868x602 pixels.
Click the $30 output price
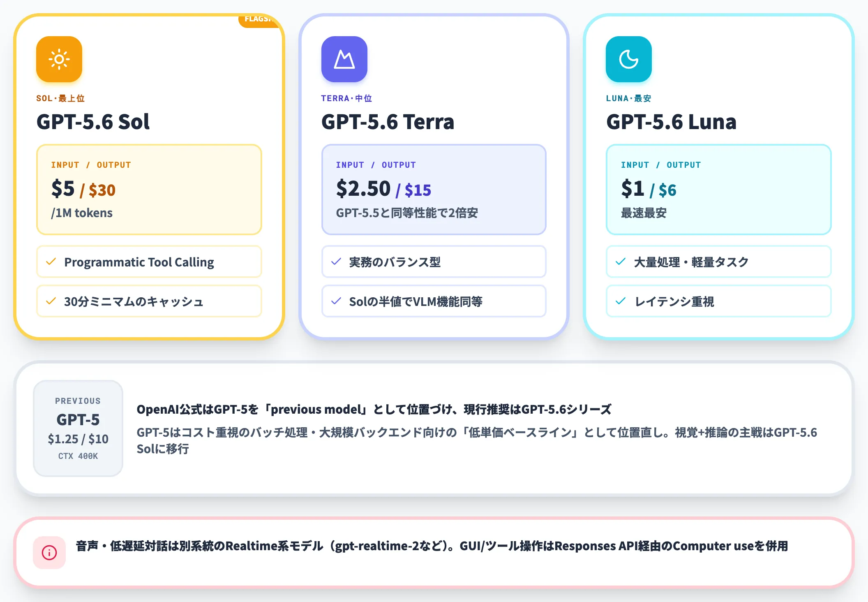click(102, 190)
